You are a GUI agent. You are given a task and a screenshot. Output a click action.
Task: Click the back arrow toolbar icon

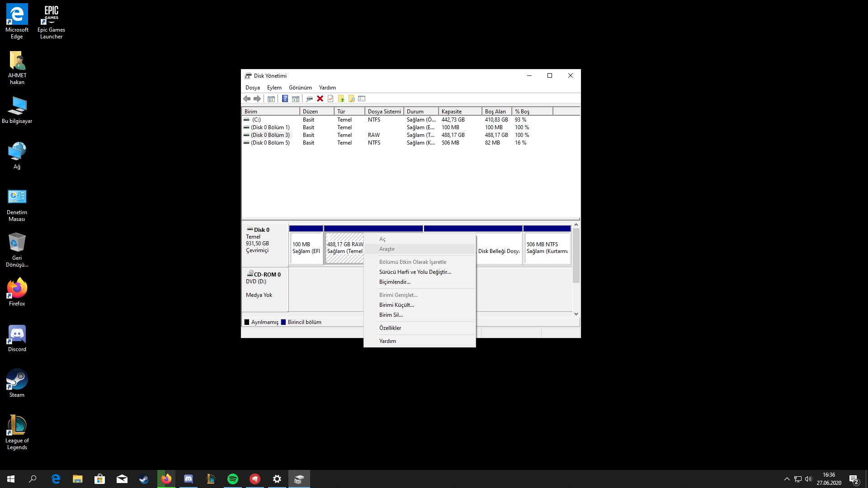(x=247, y=99)
